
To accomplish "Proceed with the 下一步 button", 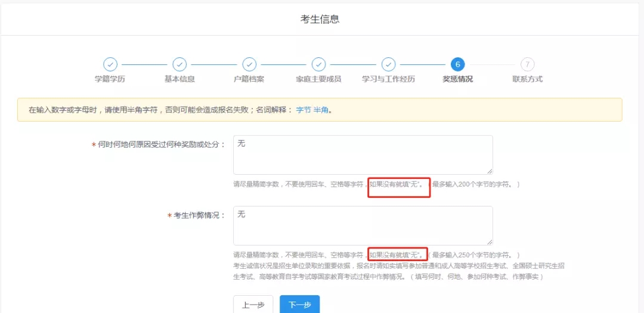I will coord(299,305).
